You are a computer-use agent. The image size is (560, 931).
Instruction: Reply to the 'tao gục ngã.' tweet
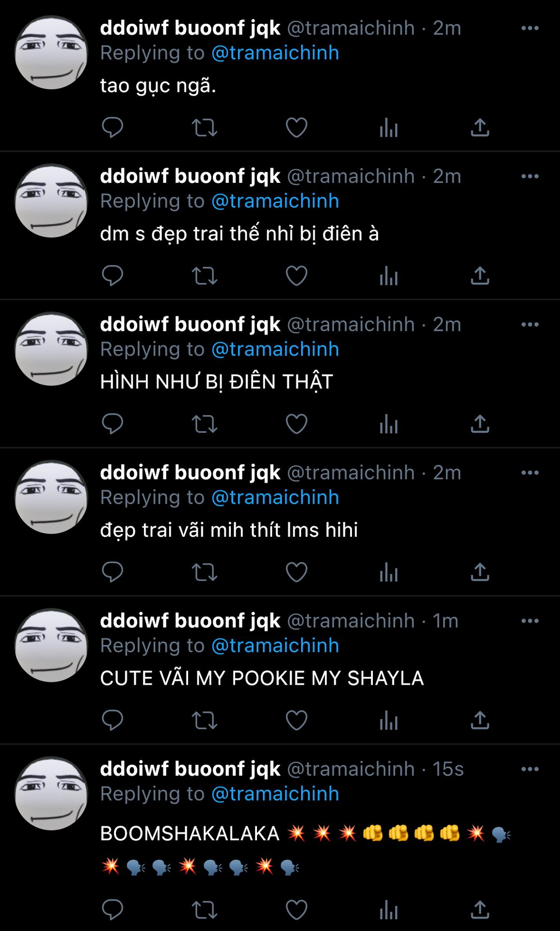point(112,128)
